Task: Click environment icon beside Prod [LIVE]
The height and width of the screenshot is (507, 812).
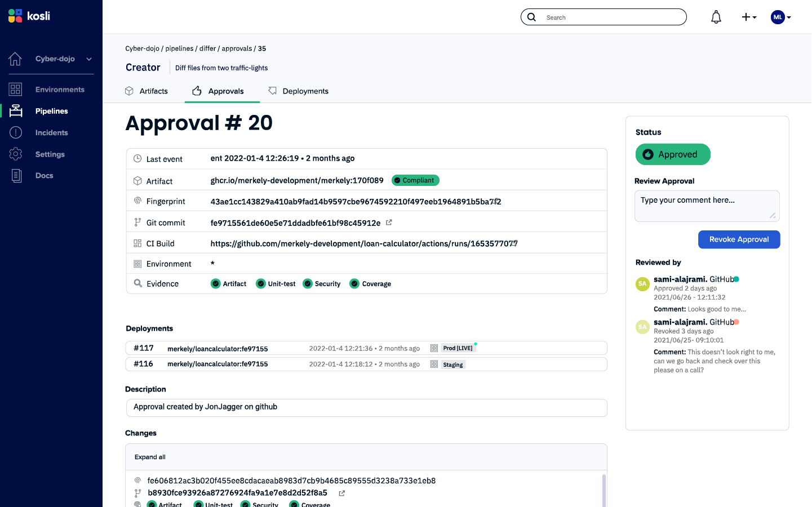Action: pos(434,348)
